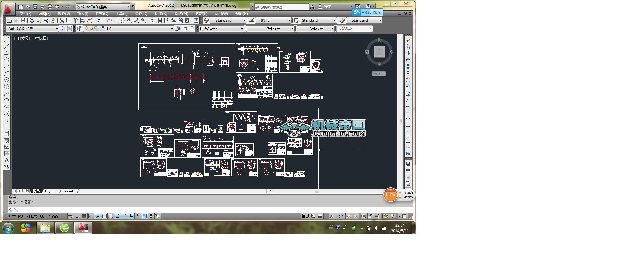
Task: Click the 上 face on the ViewCube
Action: point(379,52)
